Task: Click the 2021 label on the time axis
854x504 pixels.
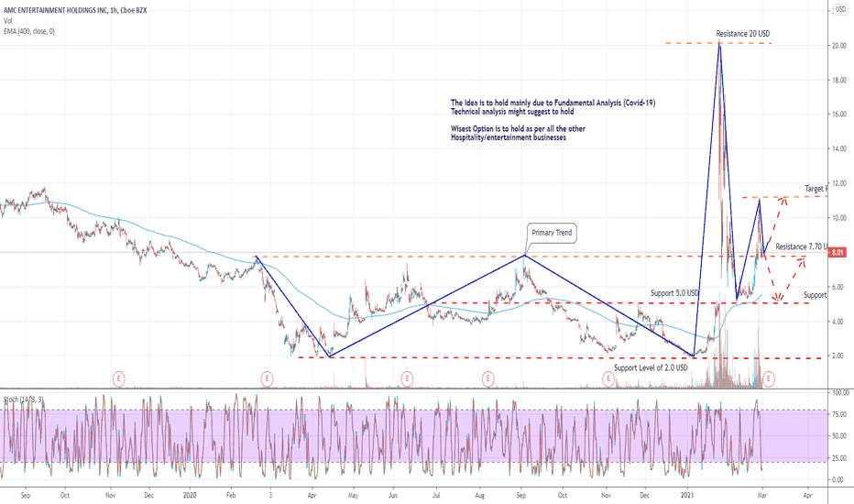Action: [687, 495]
